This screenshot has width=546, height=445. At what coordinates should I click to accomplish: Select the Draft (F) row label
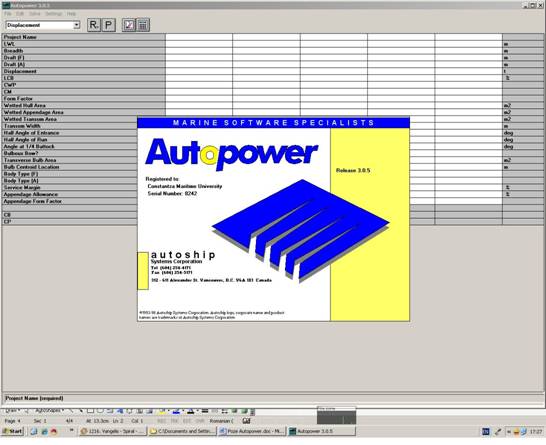(84, 58)
